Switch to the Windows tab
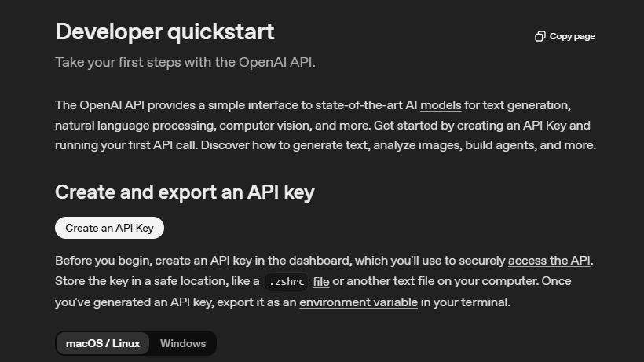The image size is (644, 362). tap(183, 343)
